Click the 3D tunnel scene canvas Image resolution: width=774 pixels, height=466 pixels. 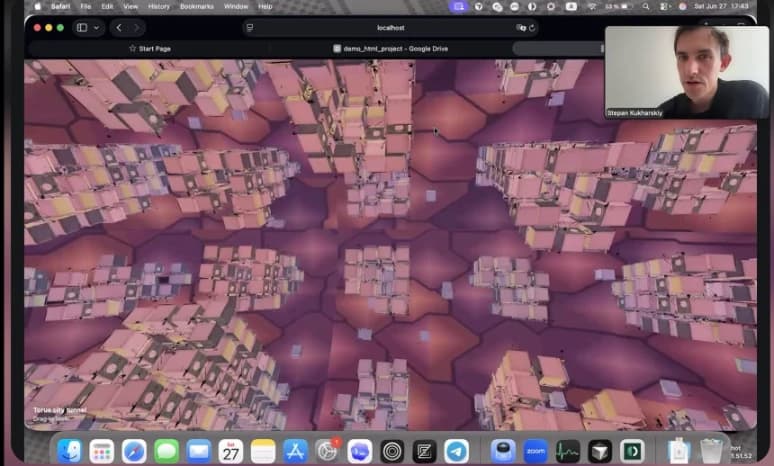(390, 244)
